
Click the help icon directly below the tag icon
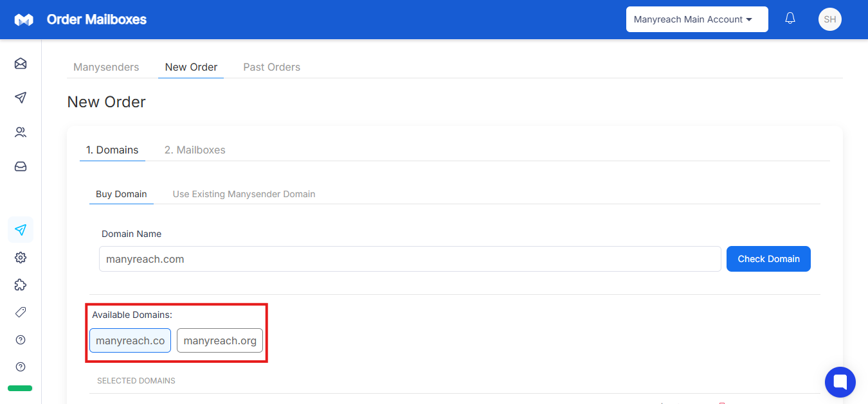21,339
